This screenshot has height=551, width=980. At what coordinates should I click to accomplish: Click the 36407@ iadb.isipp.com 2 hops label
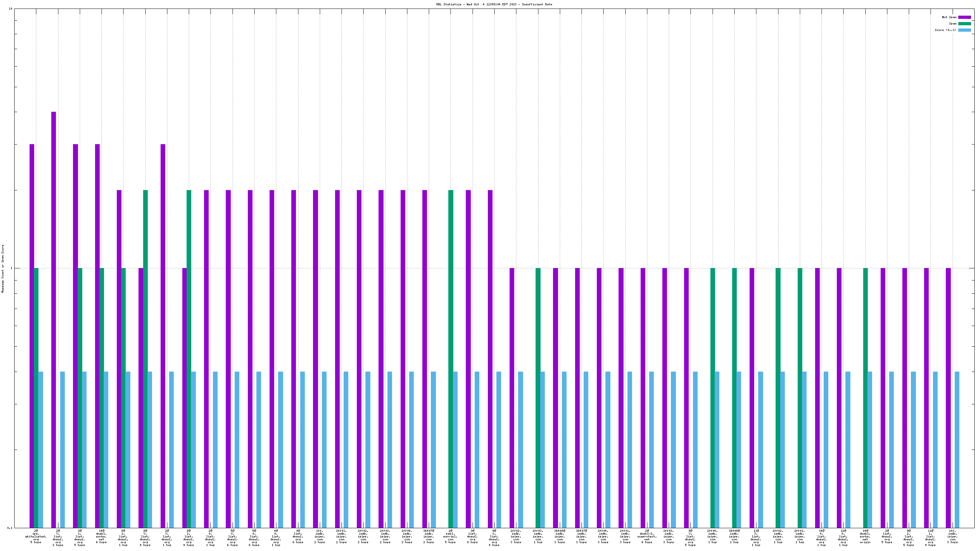(x=429, y=536)
